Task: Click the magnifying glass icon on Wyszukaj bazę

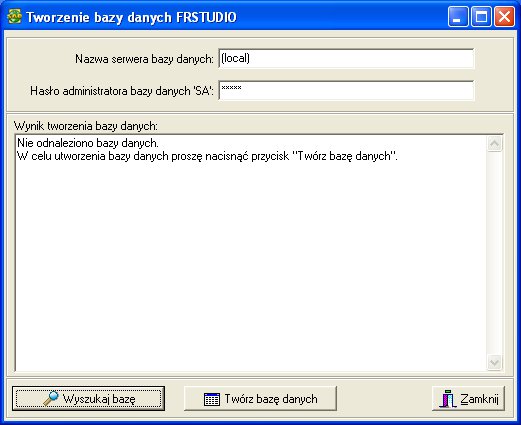Action: [x=51, y=398]
